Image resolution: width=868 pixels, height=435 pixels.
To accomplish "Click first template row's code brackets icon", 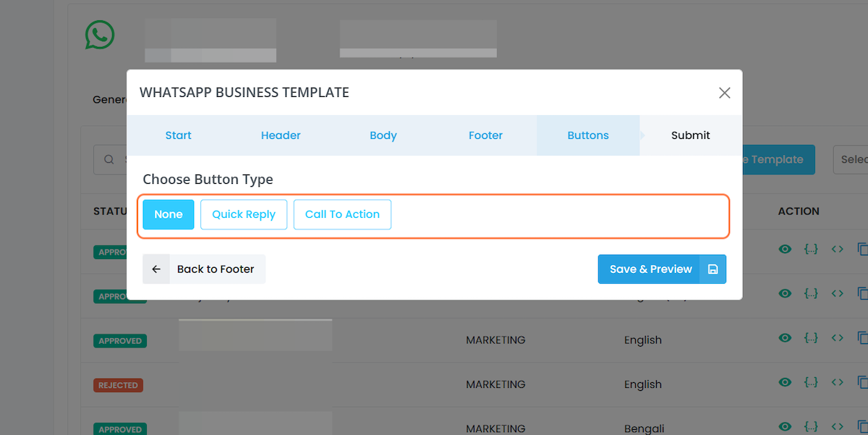I will [838, 249].
